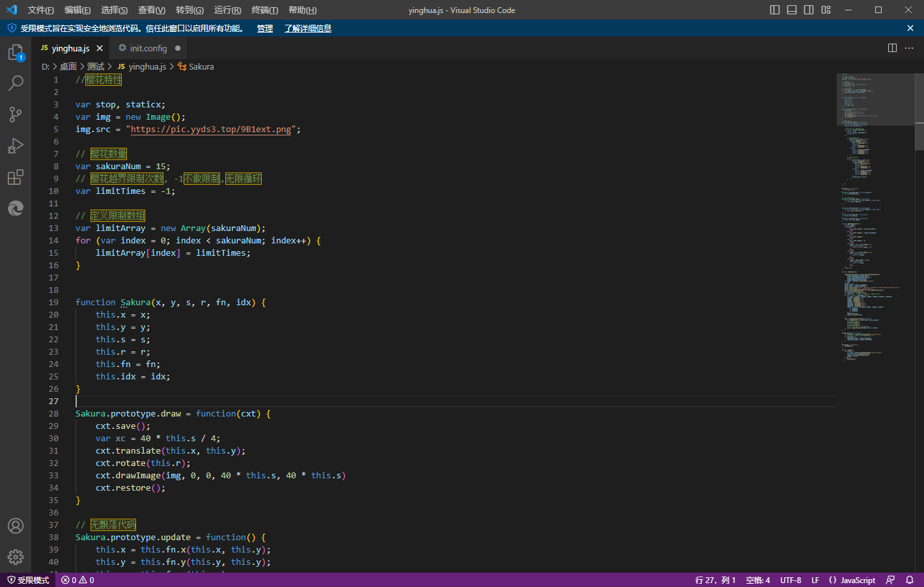Screen dimensions: 924x587
Task: Open the image URL link on line 5
Action: coord(211,129)
